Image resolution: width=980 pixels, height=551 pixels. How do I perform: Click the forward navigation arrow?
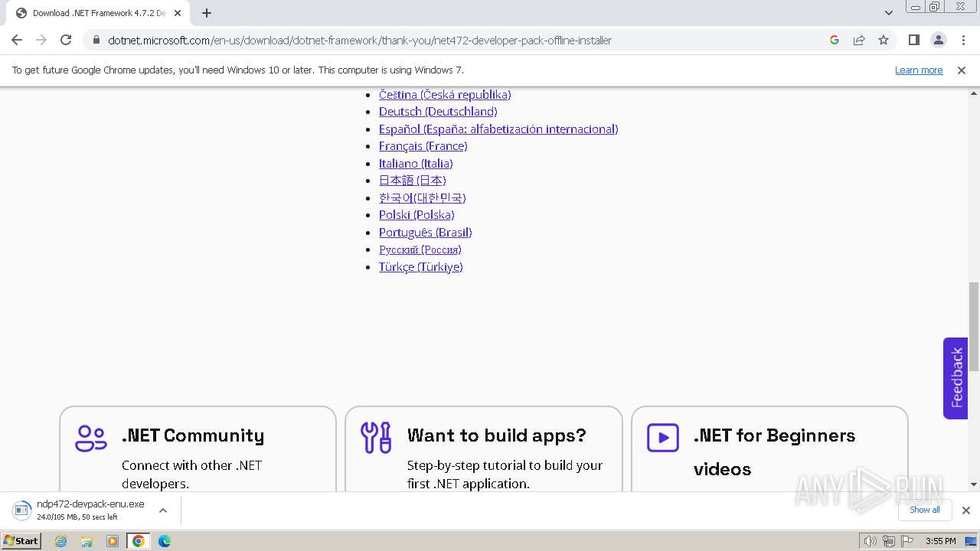[x=41, y=40]
